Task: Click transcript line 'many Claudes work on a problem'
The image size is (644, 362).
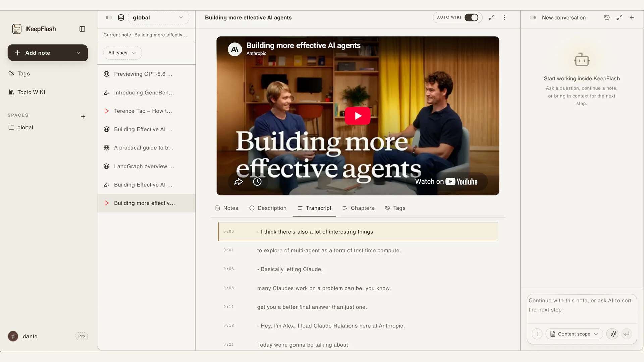Action: 324,288
